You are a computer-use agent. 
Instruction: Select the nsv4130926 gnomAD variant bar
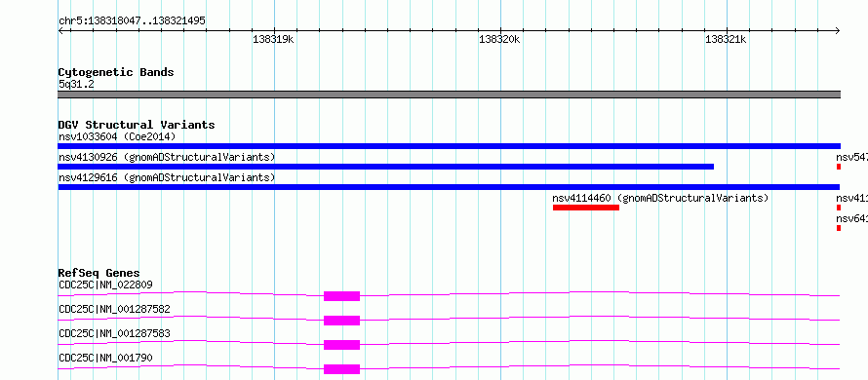point(386,167)
